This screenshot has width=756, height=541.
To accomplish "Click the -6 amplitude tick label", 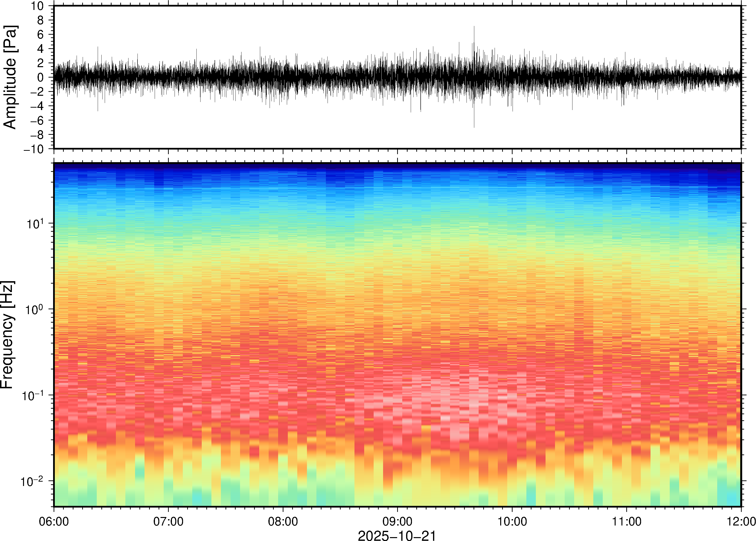I will click(37, 120).
